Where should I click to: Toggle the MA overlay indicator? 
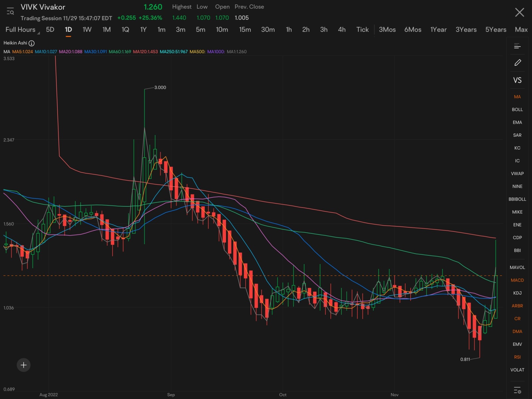pyautogui.click(x=517, y=97)
